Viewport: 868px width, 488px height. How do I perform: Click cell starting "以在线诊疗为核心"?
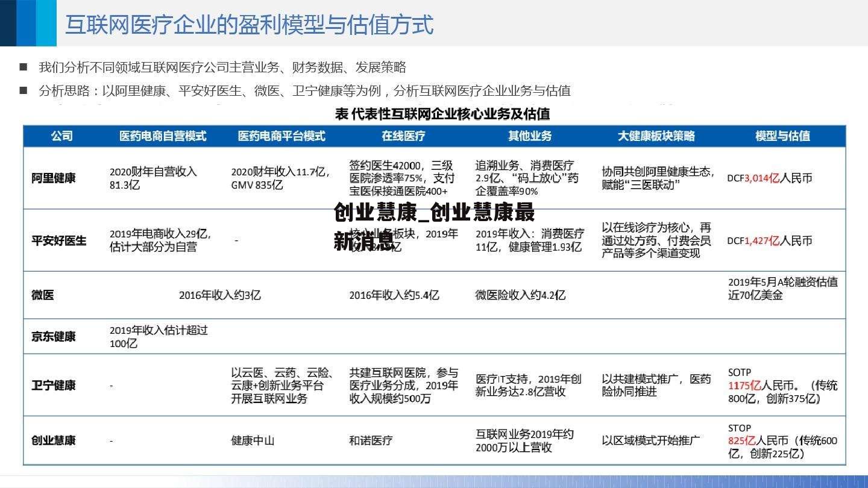coord(656,240)
